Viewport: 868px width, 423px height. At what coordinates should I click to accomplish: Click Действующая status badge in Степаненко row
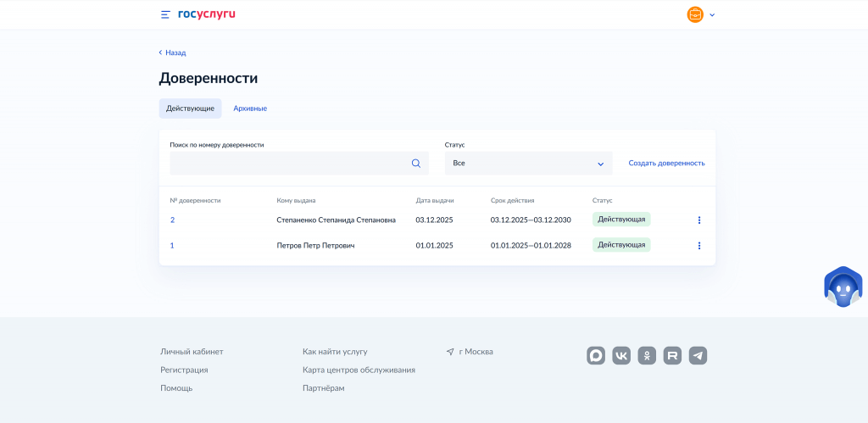point(621,220)
